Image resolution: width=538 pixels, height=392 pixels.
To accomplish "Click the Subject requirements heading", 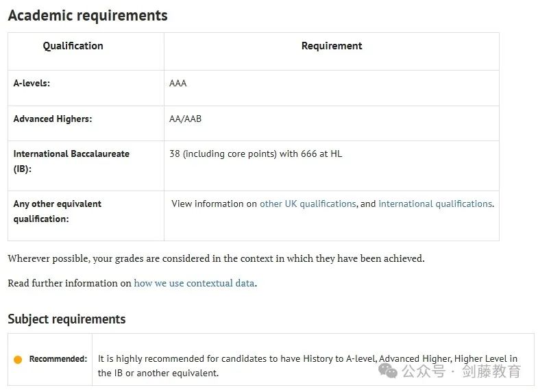I will tap(67, 319).
